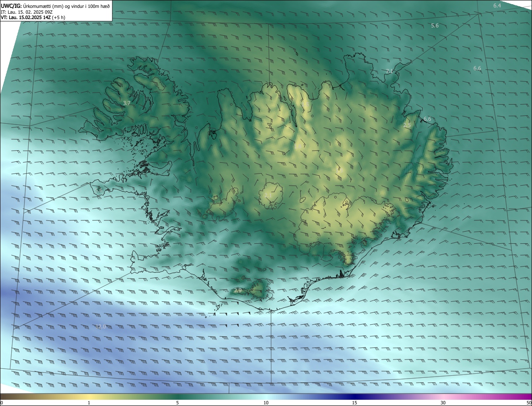
Task: Click the '30' tick on the color scale
Action: pos(443,403)
